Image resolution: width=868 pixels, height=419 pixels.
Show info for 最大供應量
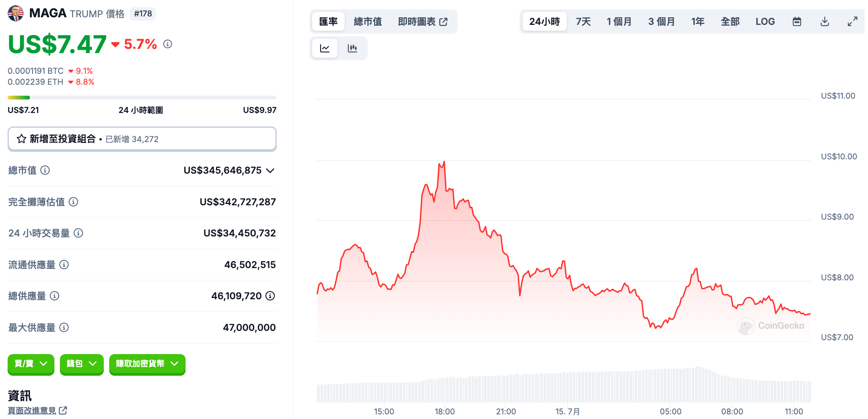click(x=64, y=328)
